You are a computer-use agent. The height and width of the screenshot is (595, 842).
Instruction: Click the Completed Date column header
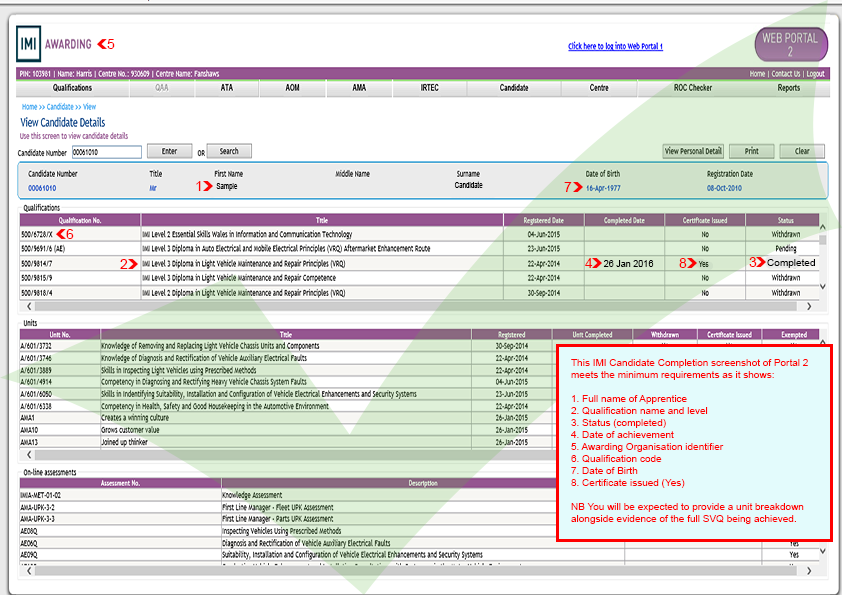624,220
